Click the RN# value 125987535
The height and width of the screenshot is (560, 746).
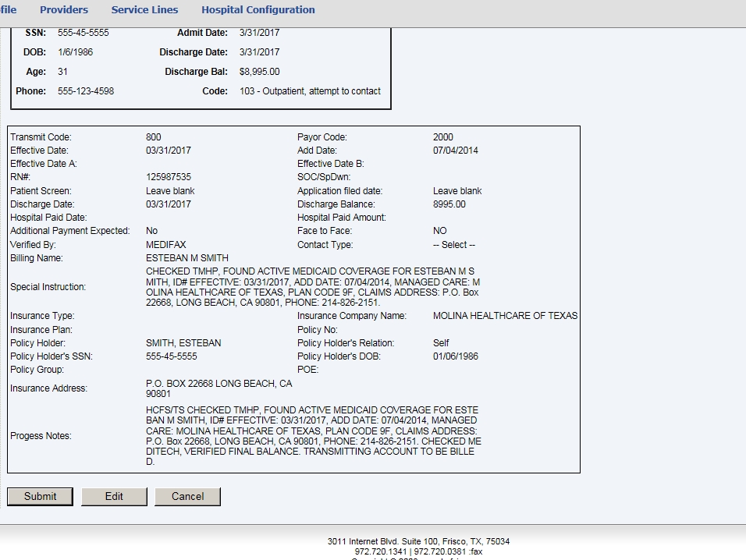(x=168, y=177)
